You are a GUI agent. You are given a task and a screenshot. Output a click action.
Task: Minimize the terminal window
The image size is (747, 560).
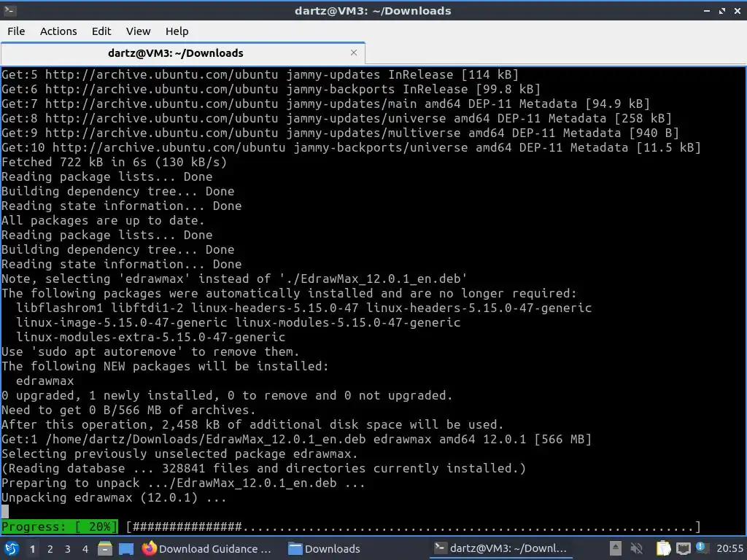point(707,10)
